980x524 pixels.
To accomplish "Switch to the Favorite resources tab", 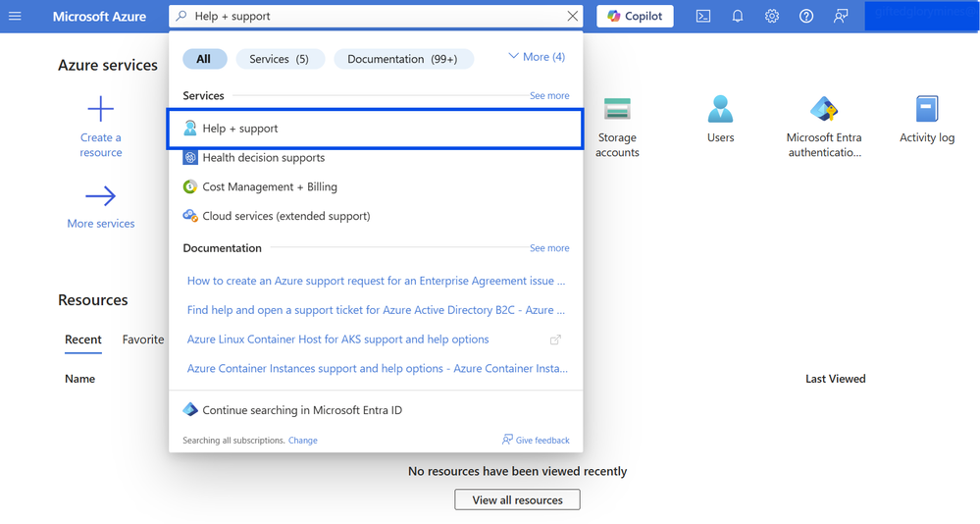I will coord(143,340).
